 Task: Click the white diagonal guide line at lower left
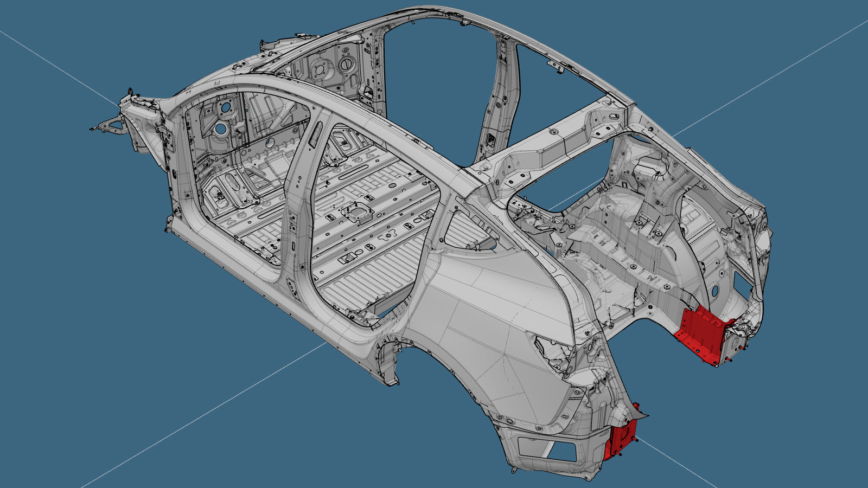(163, 434)
